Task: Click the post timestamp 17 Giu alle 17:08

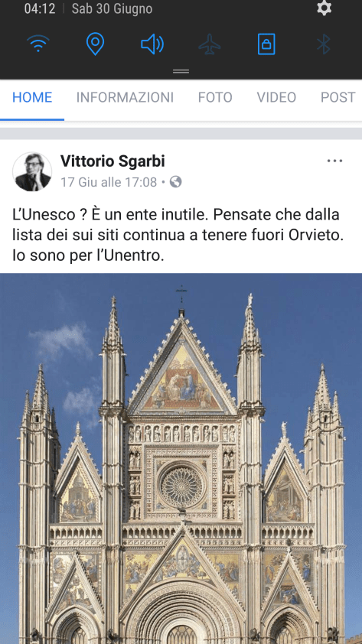Action: tap(109, 182)
